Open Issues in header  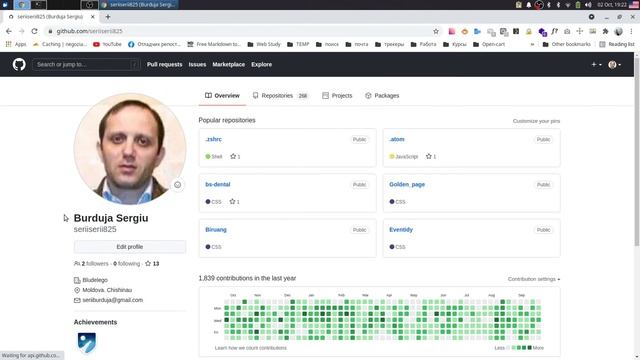click(x=197, y=64)
